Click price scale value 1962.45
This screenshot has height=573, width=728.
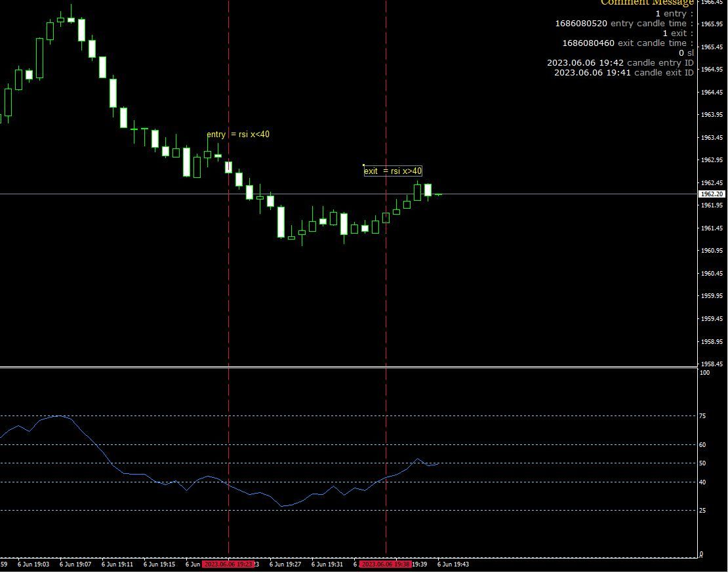[x=712, y=182]
